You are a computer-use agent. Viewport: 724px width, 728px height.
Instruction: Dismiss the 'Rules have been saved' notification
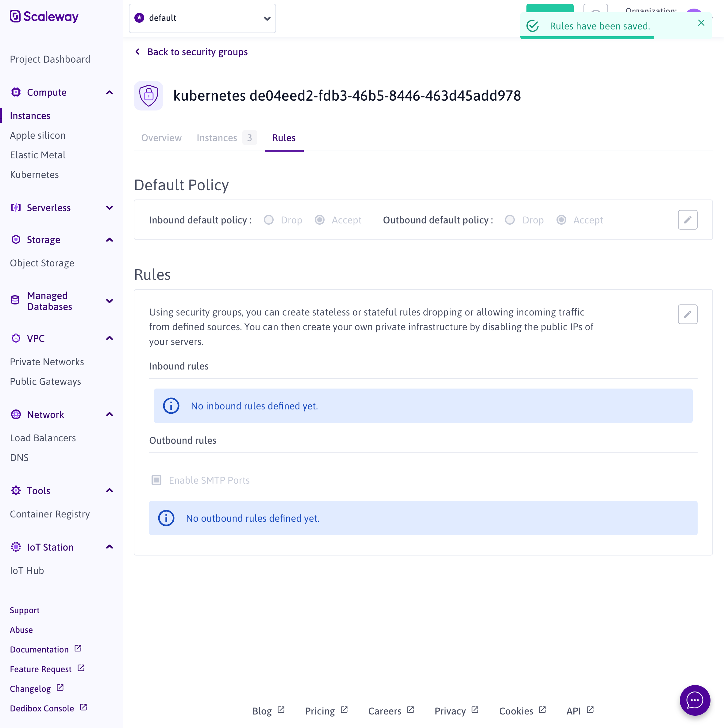pyautogui.click(x=701, y=23)
